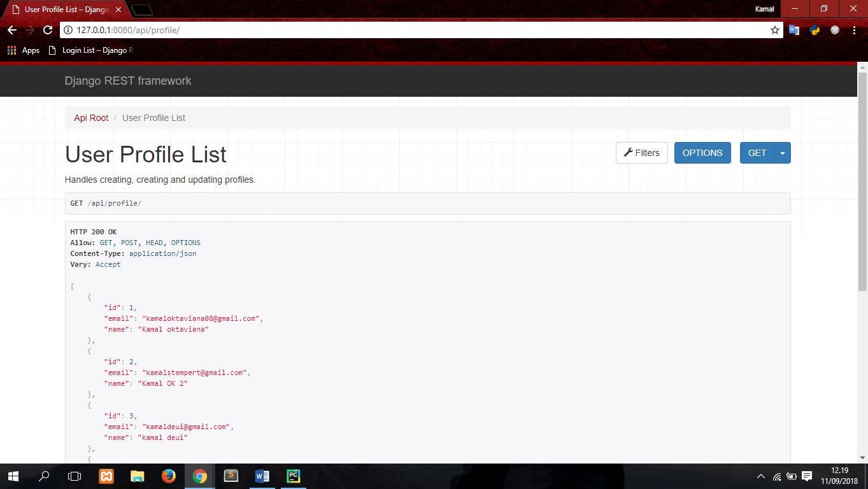
Task: Click the name "Kamal OK 2"
Action: [162, 383]
